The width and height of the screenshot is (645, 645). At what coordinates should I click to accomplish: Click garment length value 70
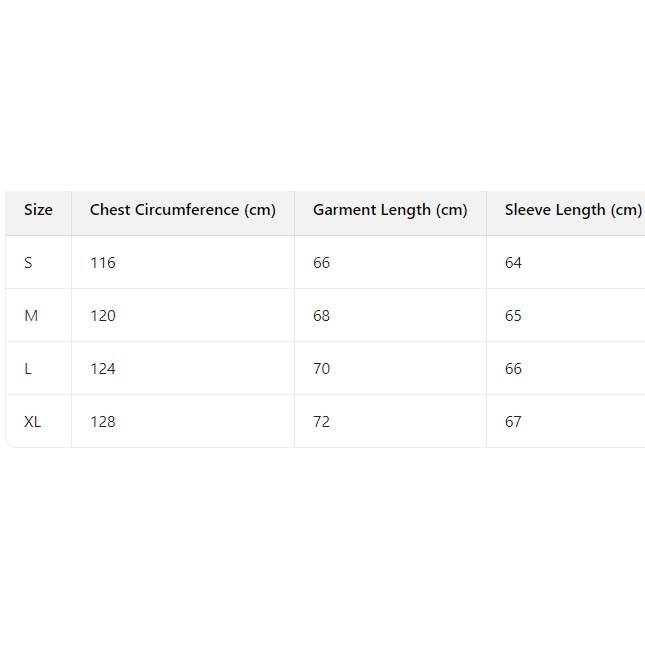(322, 369)
